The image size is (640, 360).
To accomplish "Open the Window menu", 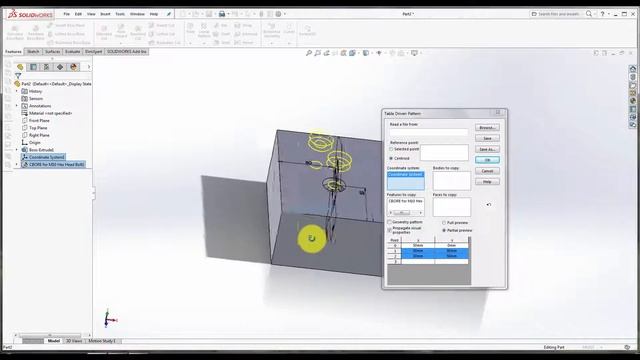I will [x=137, y=14].
